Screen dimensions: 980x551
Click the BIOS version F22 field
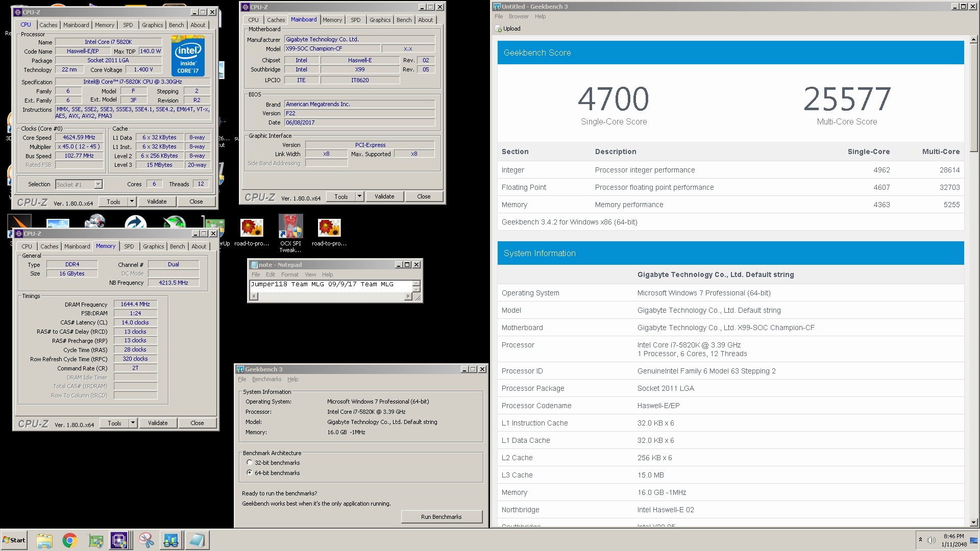pyautogui.click(x=359, y=113)
